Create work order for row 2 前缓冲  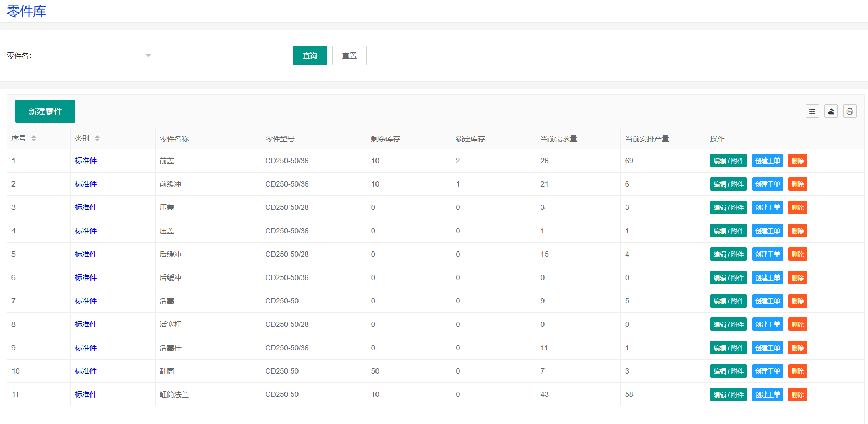tap(767, 184)
